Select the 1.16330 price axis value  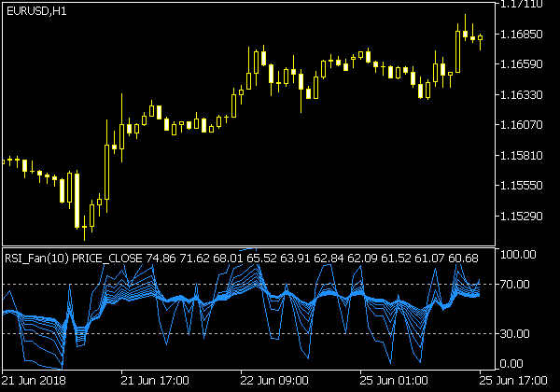(x=522, y=95)
